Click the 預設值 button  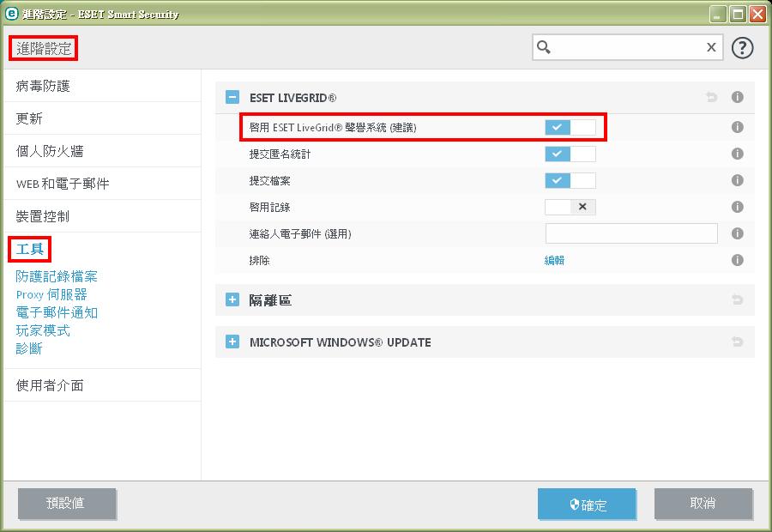click(x=67, y=504)
